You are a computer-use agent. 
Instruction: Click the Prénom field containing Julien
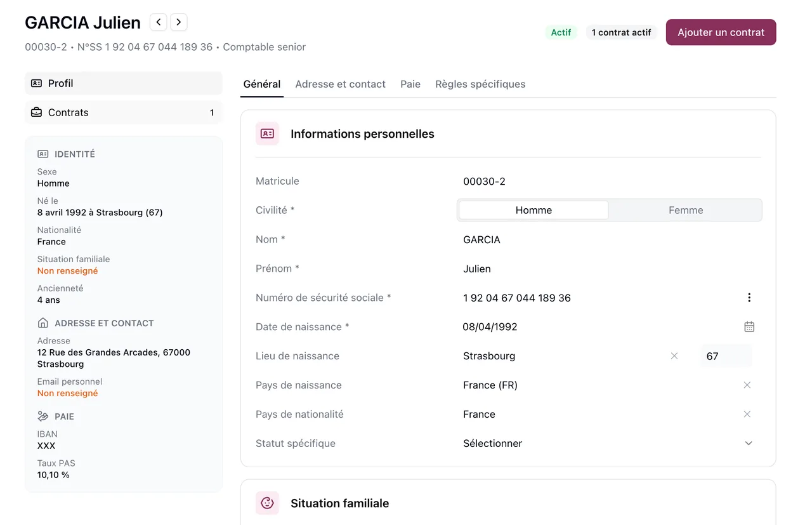coord(609,269)
